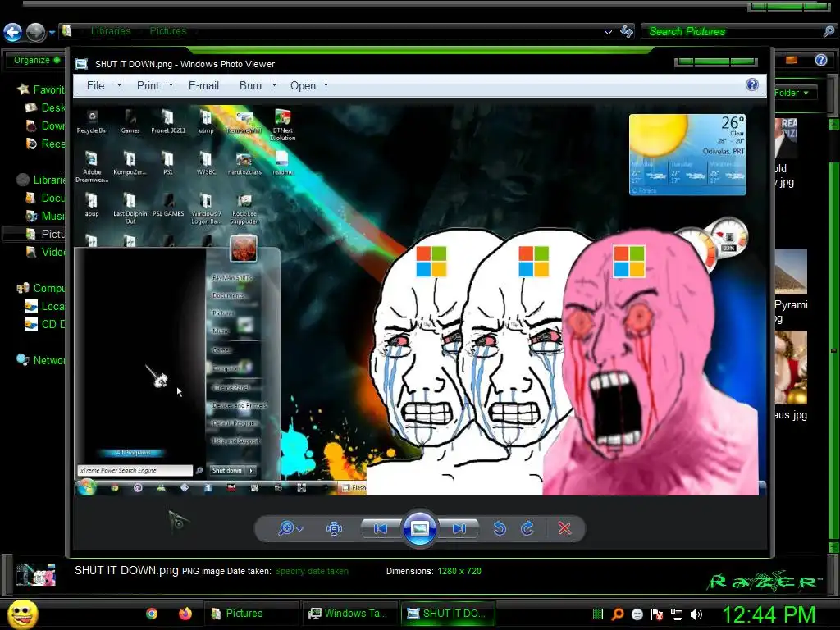
Task: Click the Pyramid thumbnail in Explorer
Action: pyautogui.click(x=791, y=272)
